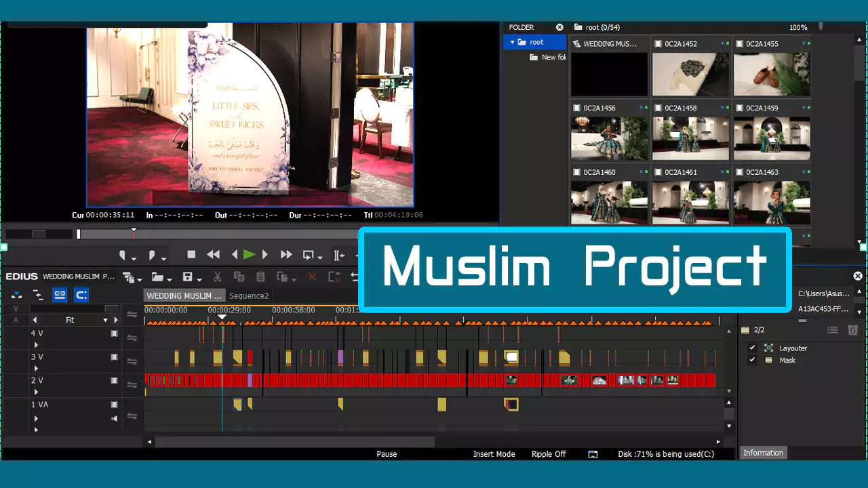
Task: Close the Information palette
Action: click(858, 276)
